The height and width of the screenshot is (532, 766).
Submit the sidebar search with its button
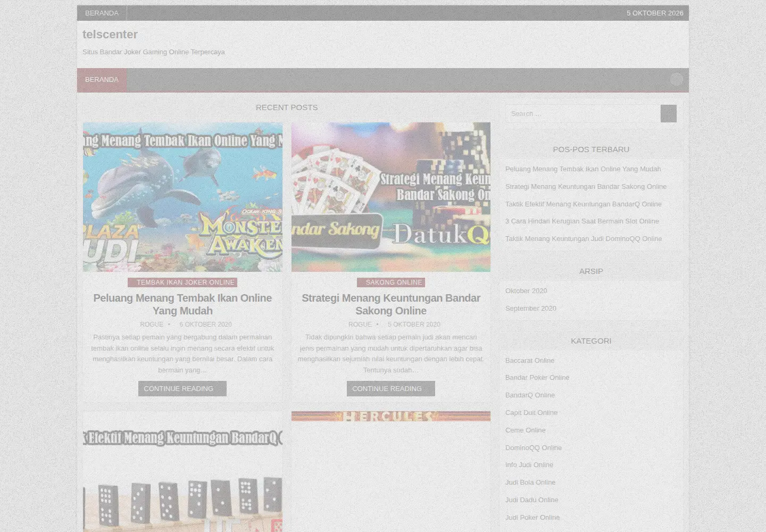point(669,113)
